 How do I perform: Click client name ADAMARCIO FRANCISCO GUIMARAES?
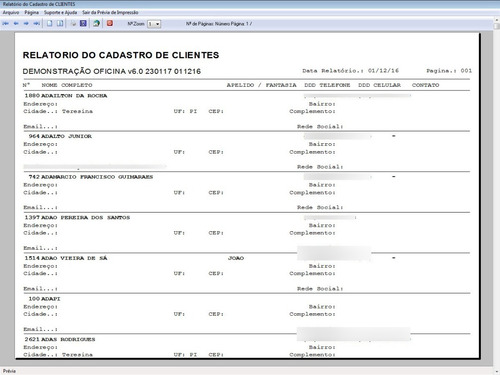(97, 177)
